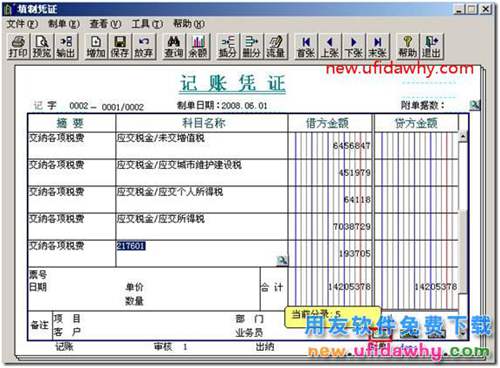500x368 pixels.
Task: Click scroll-up arrow of entries table
Action: (x=463, y=136)
